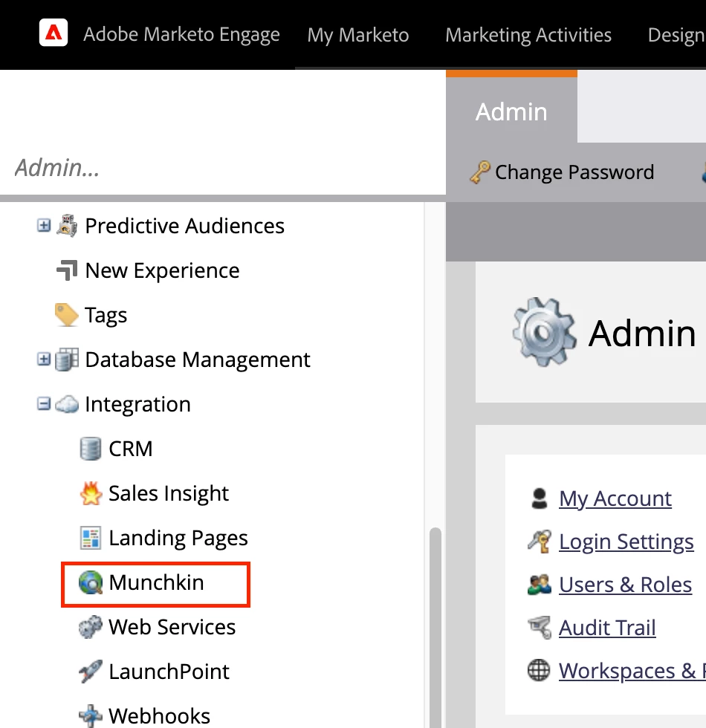Viewport: 706px width, 728px height.
Task: Click the Login Settings keys icon
Action: click(540, 542)
